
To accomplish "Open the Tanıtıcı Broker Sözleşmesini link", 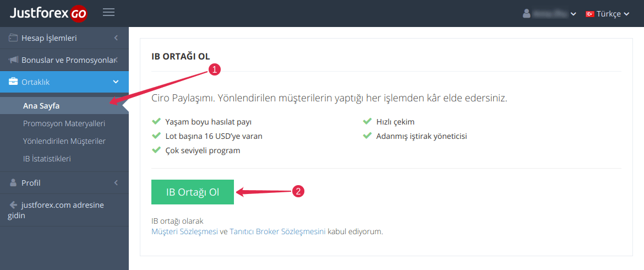I will coord(277,231).
